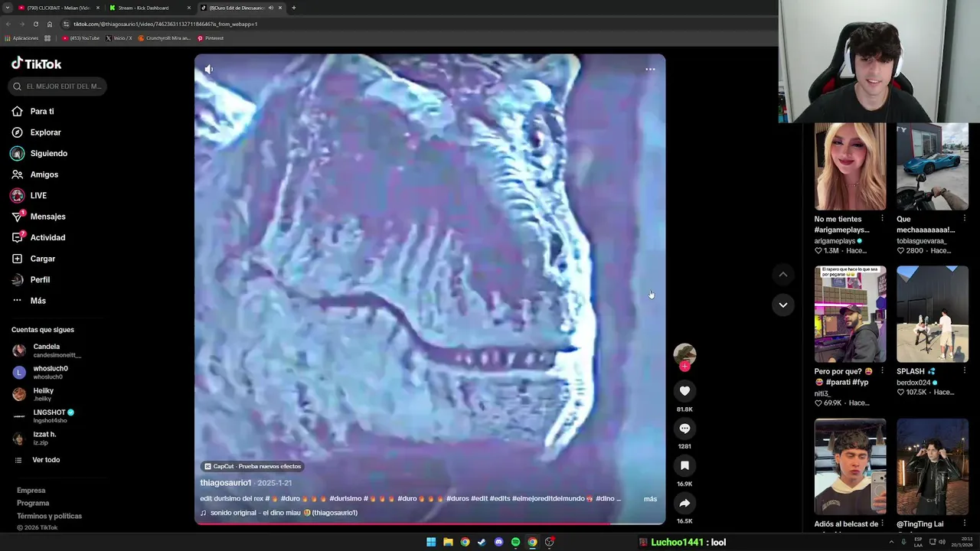This screenshot has width=980, height=551.
Task: Open the YouTube bookmark
Action: [x=81, y=38]
